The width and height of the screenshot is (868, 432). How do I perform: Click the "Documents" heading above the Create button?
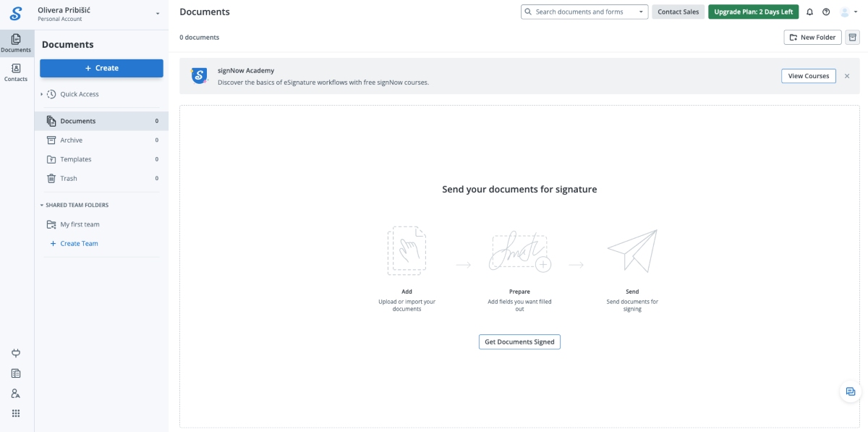[68, 44]
